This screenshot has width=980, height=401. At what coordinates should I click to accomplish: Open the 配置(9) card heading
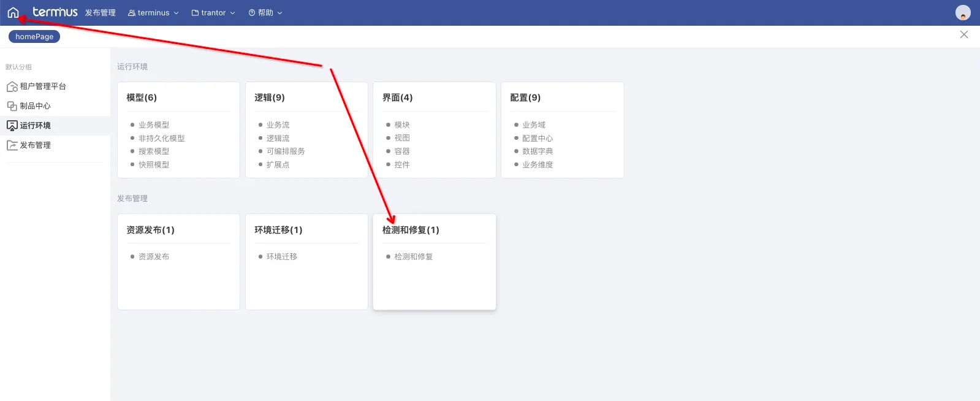click(x=525, y=97)
